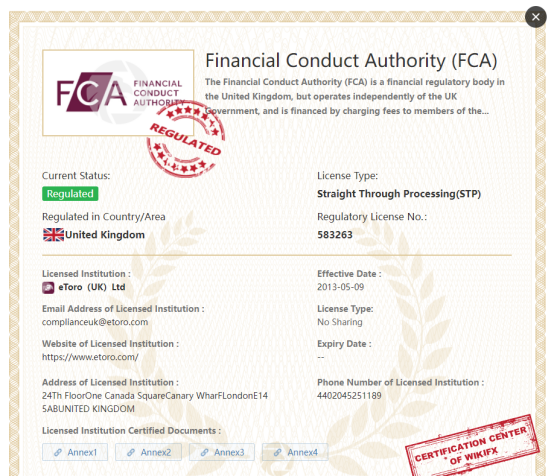Select the eToro (UK) Ltd institution name
The height and width of the screenshot is (476, 554).
pyautogui.click(x=92, y=287)
